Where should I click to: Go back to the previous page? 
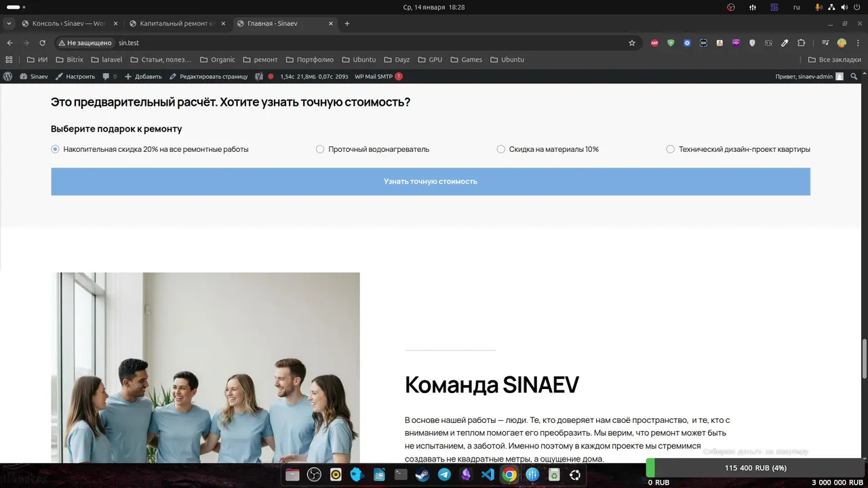(9, 43)
